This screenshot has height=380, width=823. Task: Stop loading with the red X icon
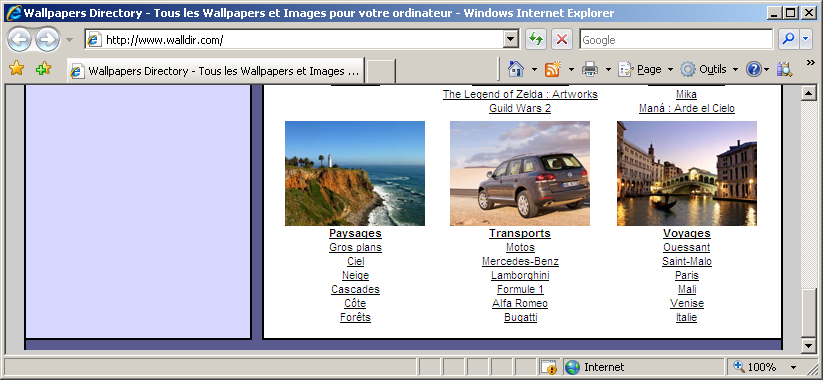tap(562, 39)
